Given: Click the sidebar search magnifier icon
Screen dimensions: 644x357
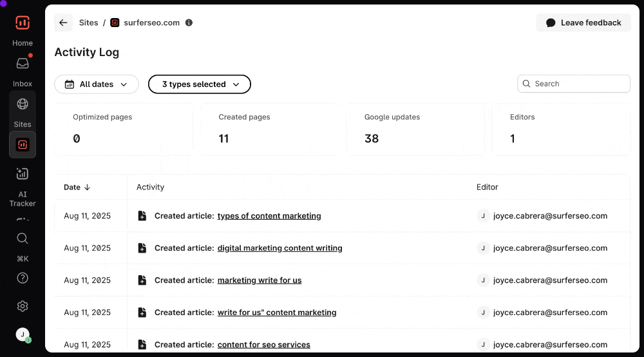Looking at the screenshot, I should pos(23,238).
